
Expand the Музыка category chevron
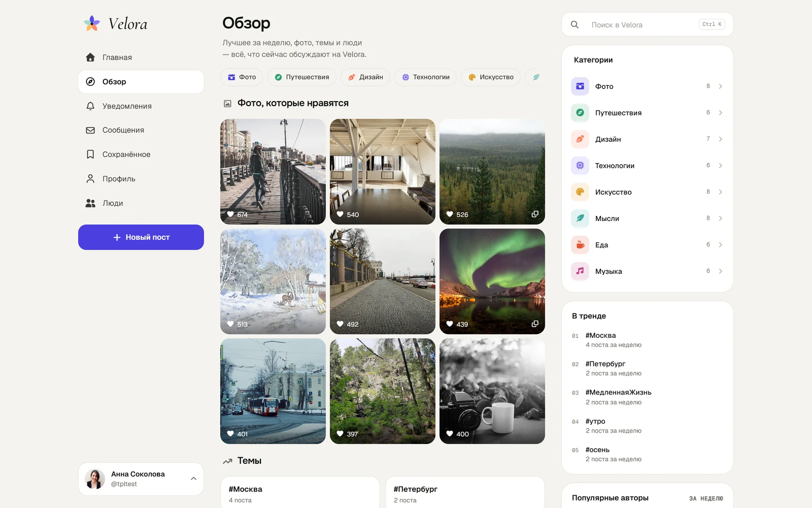[720, 271]
